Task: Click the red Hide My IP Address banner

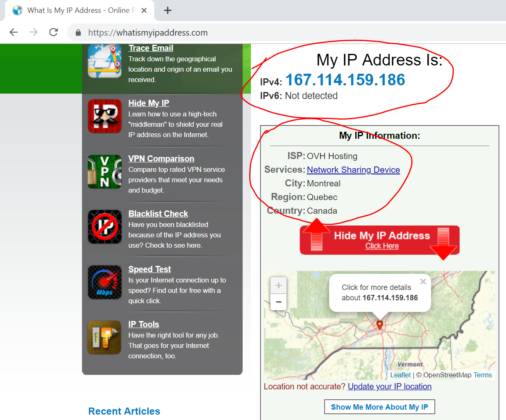Action: [x=380, y=240]
